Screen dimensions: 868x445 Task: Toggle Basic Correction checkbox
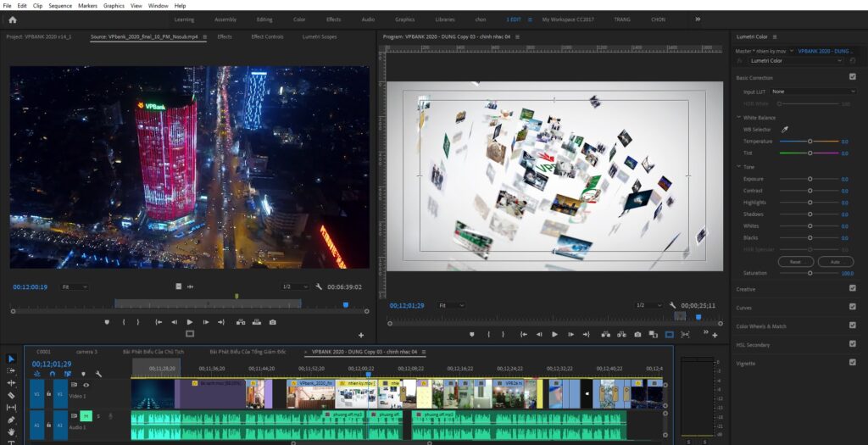pyautogui.click(x=853, y=77)
